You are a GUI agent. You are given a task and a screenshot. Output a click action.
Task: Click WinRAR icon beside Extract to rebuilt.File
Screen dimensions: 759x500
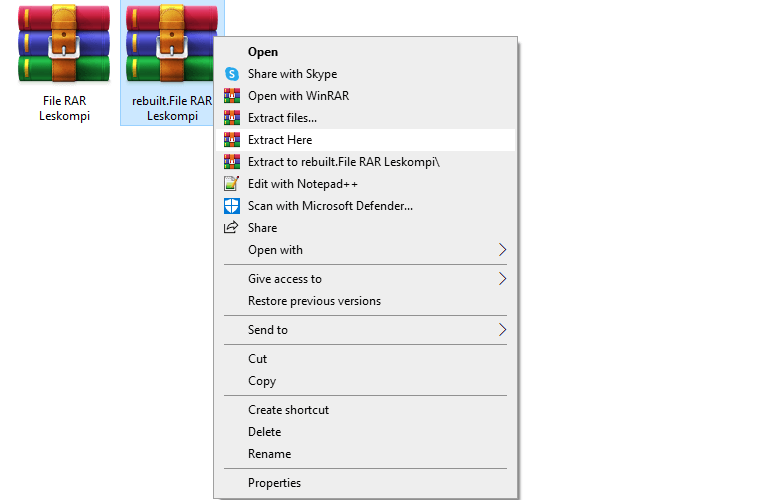click(232, 162)
